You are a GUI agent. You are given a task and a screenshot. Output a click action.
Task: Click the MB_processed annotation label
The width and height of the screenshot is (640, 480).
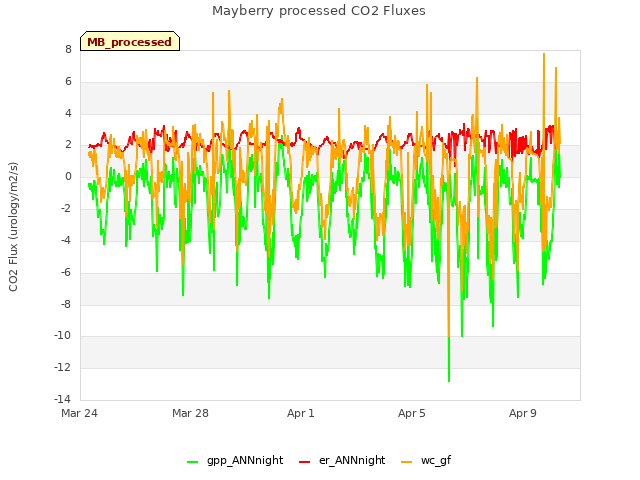pos(130,42)
